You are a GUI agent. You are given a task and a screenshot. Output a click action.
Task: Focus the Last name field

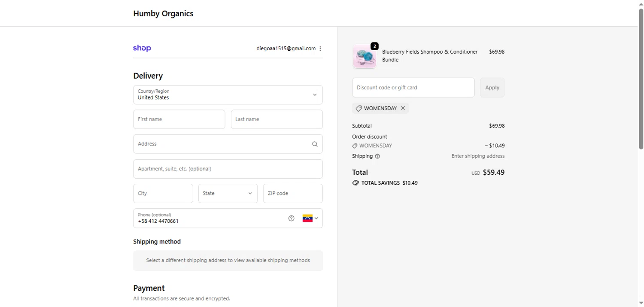click(277, 119)
